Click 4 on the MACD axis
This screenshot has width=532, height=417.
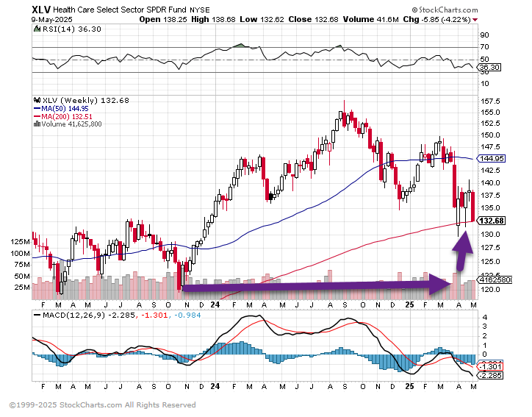pos(485,318)
